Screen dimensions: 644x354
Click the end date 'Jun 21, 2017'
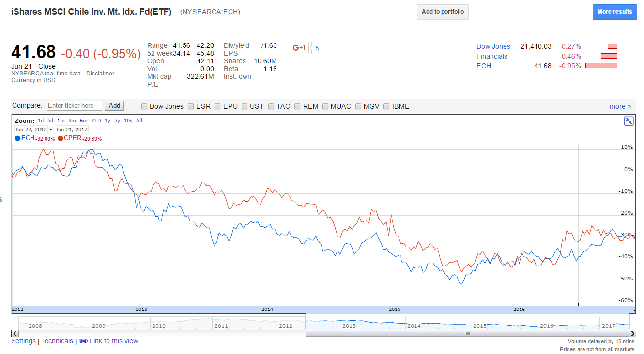[x=71, y=129]
